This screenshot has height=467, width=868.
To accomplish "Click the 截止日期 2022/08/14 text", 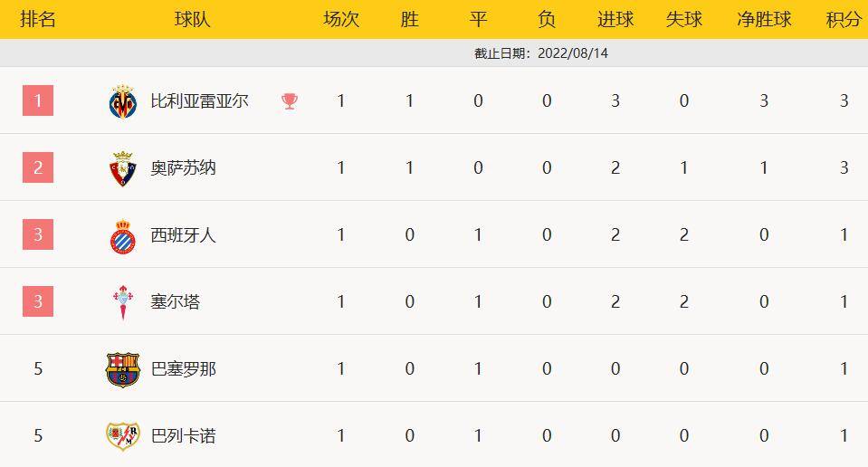I will (x=541, y=53).
